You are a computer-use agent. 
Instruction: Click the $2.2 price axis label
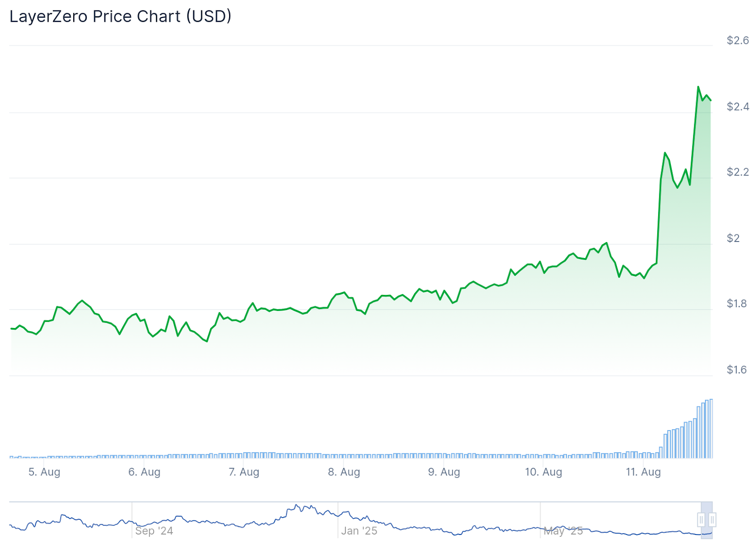(738, 172)
